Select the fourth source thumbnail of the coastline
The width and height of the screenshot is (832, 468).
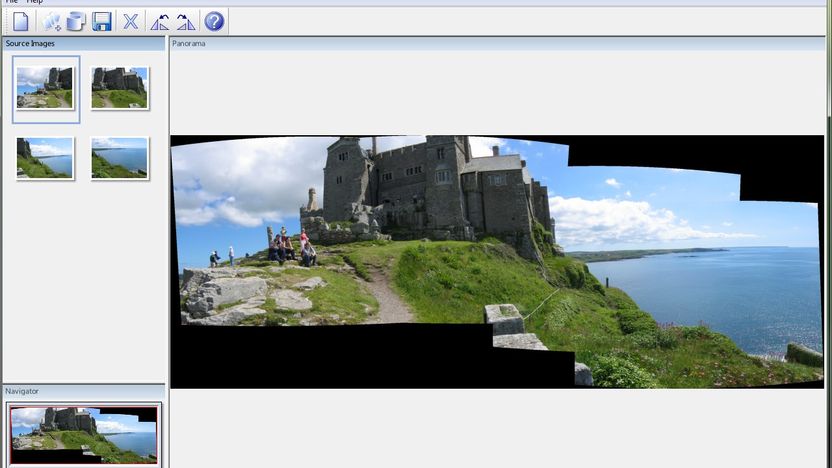pyautogui.click(x=119, y=158)
